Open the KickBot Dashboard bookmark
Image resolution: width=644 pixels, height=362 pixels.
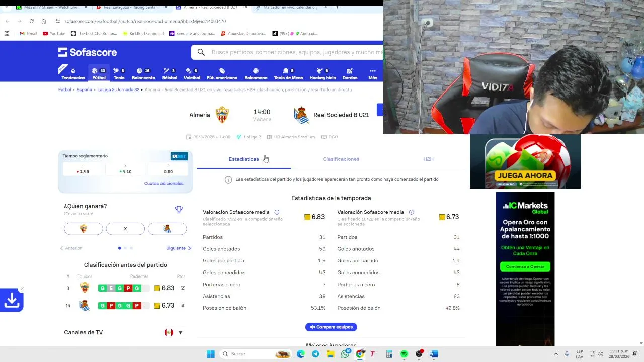tap(143, 33)
